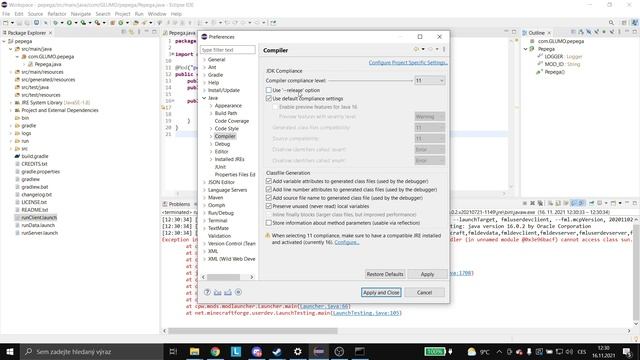Select Code Coverage in the preferences tree
The height and width of the screenshot is (360, 640).
(x=231, y=121)
